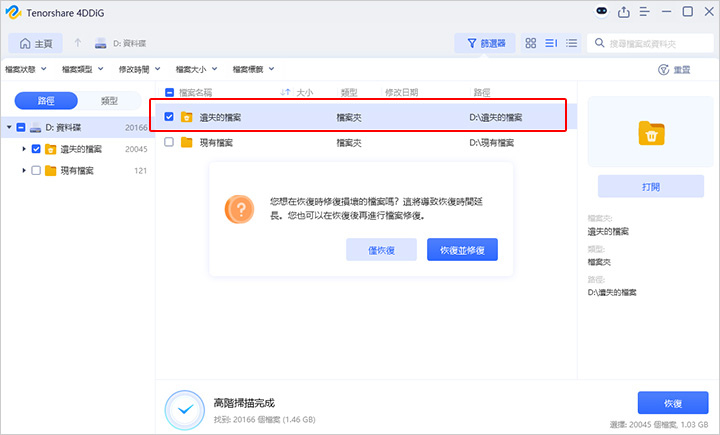This screenshot has width=720, height=435.
Task: Select the 類型 type tab
Action: point(109,101)
